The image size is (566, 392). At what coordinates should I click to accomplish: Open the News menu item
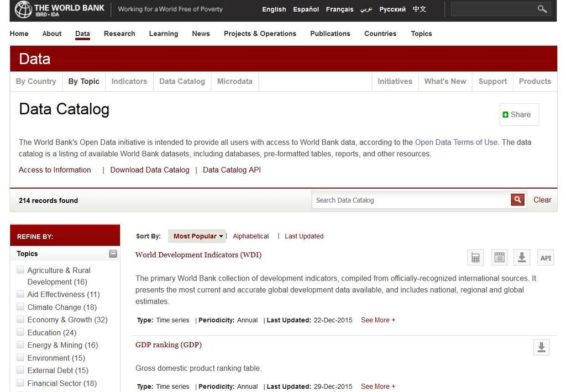click(201, 34)
